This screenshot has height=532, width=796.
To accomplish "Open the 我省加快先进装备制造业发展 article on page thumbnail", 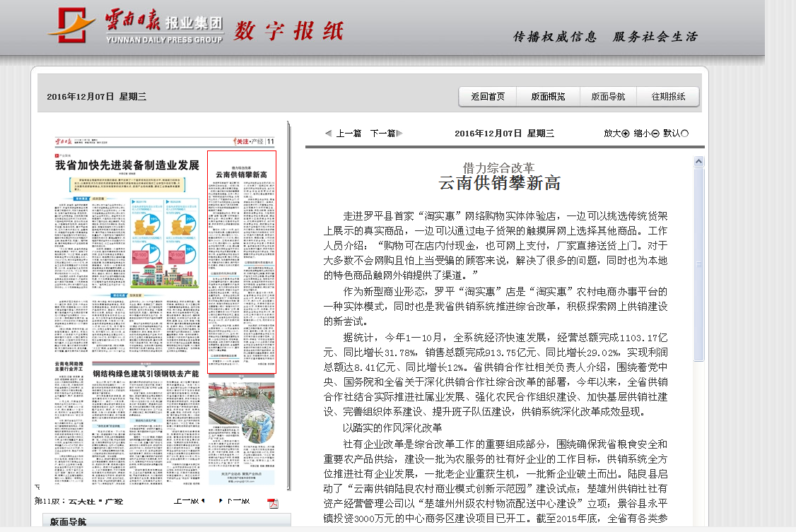I will [127, 165].
